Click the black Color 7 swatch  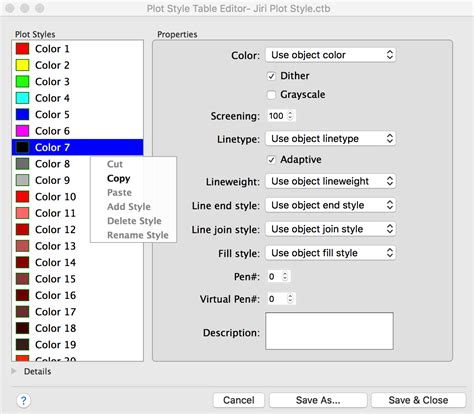tap(22, 147)
